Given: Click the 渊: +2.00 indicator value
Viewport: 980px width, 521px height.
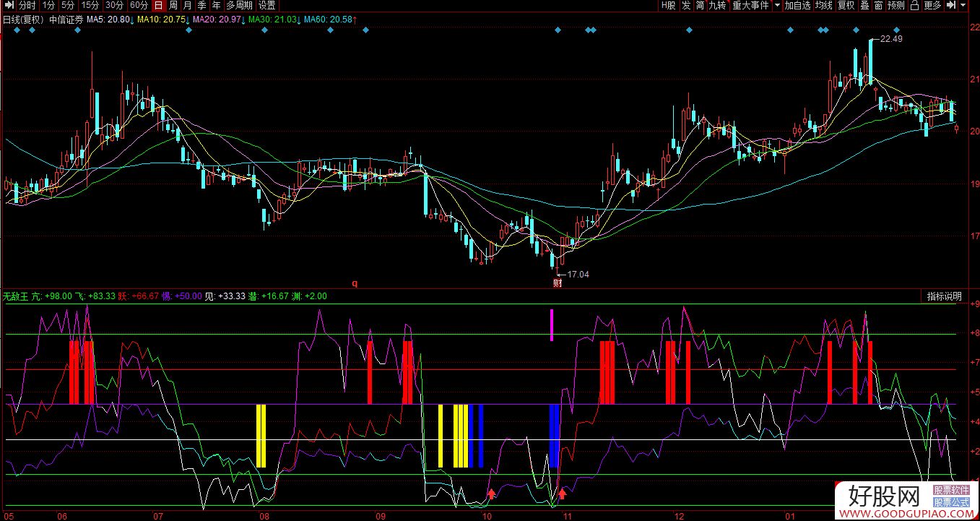Looking at the screenshot, I should click(x=310, y=296).
